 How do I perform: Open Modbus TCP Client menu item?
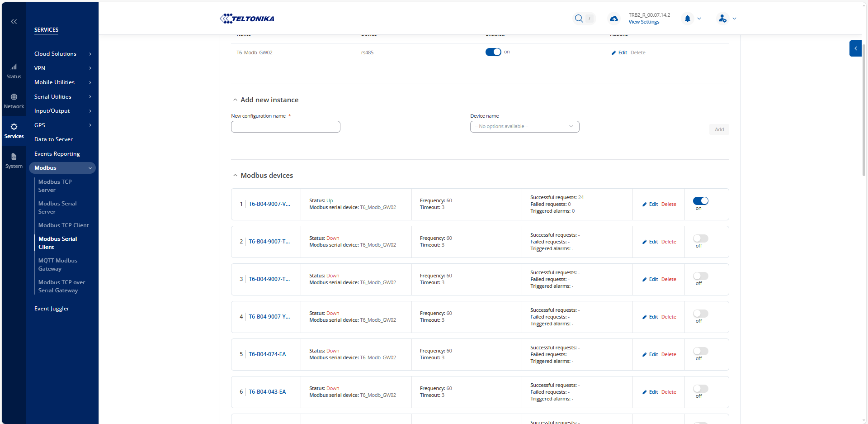[63, 225]
